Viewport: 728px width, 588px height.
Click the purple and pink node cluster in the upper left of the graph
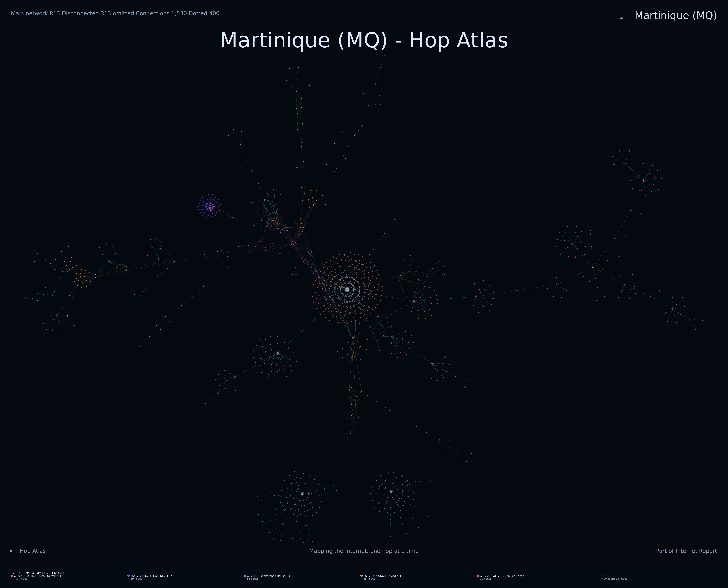(x=209, y=206)
